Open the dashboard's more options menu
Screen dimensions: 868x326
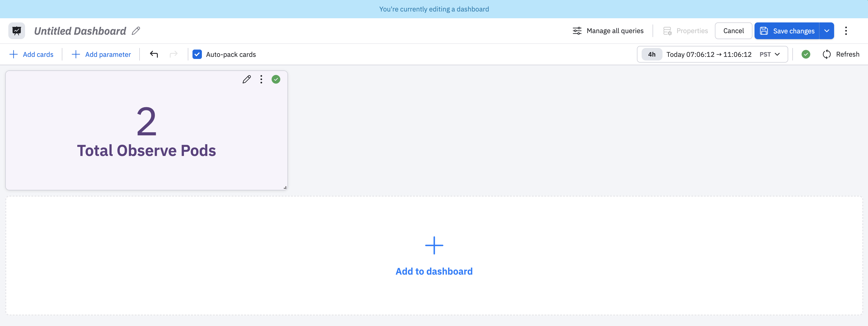[x=846, y=31]
